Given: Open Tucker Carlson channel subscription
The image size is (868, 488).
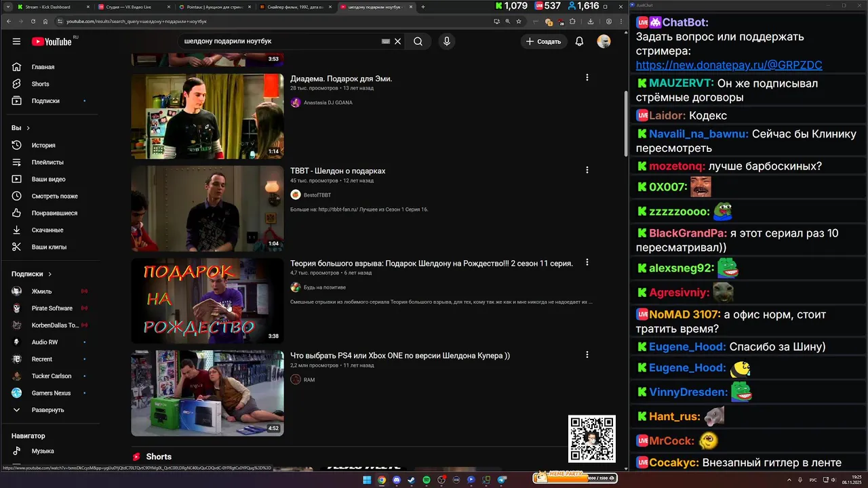Looking at the screenshot, I should 51,376.
